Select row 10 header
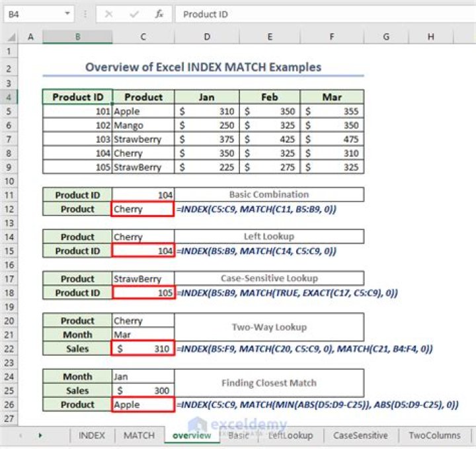 point(9,181)
